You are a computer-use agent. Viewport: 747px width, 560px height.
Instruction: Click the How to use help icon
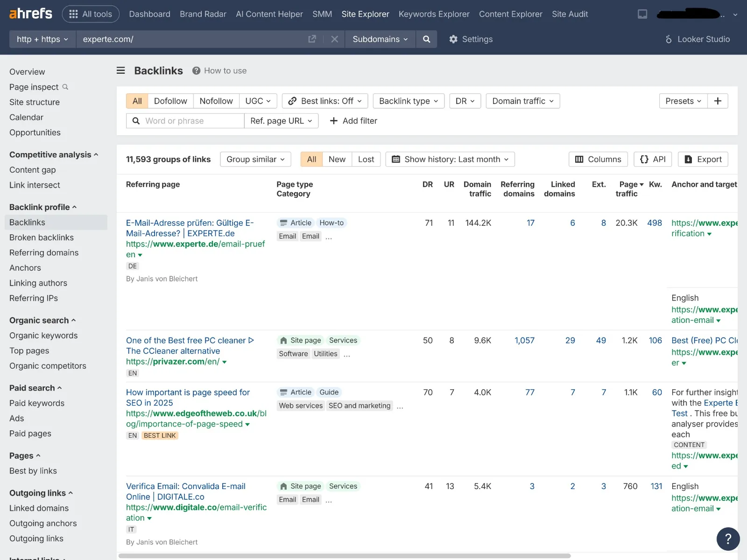[196, 70]
